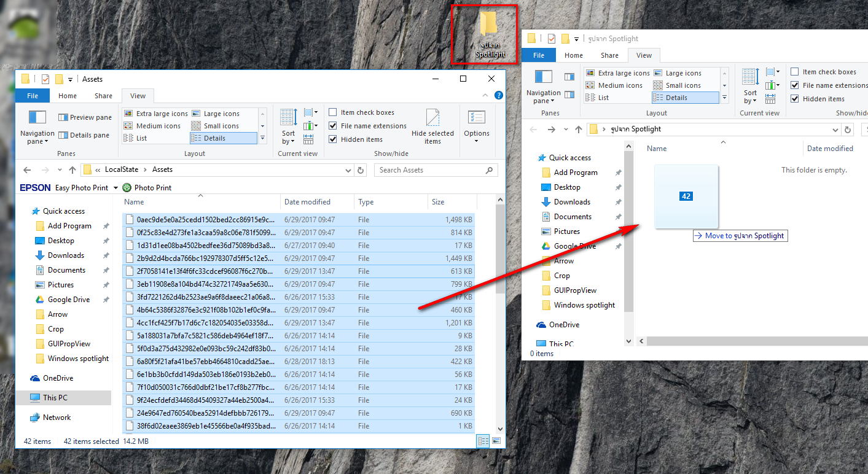868x474 pixels.
Task: Switch to Home tab in Spotlight window
Action: pos(573,55)
